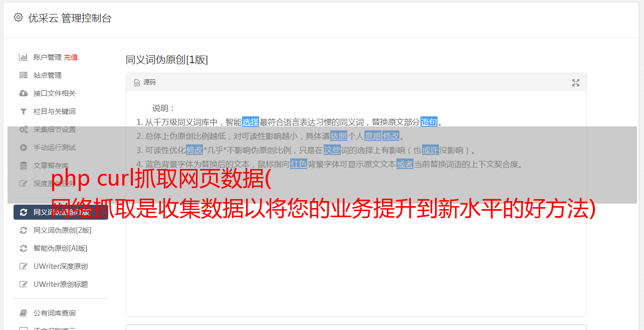Click the highlighted word 或许 in line three
This screenshot has height=330, width=644.
430,150
